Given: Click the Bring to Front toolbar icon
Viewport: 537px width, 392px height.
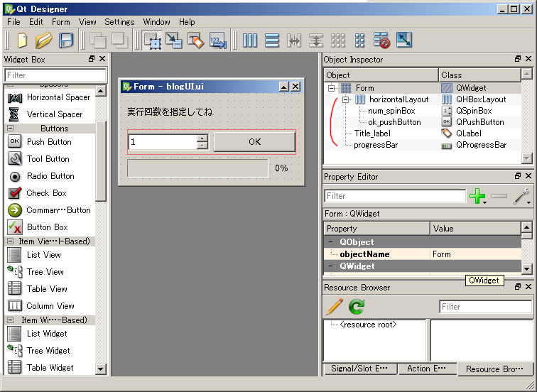Looking at the screenshot, I should [x=120, y=40].
